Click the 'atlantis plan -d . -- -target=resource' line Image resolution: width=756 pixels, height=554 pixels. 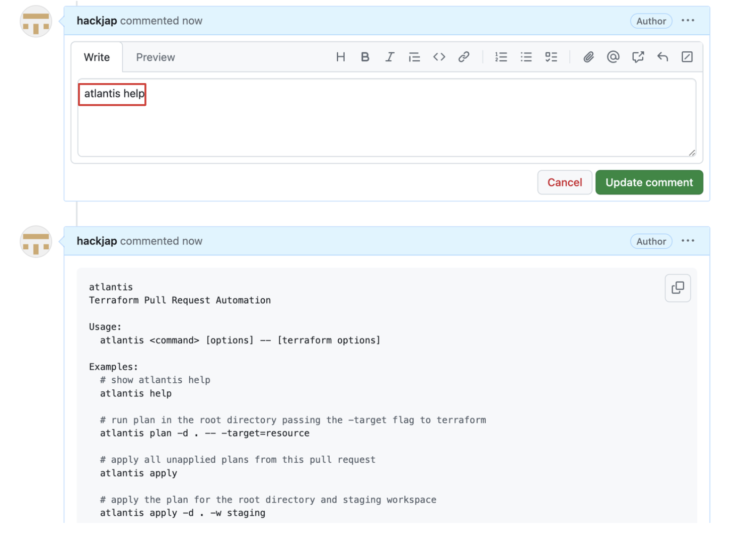205,433
